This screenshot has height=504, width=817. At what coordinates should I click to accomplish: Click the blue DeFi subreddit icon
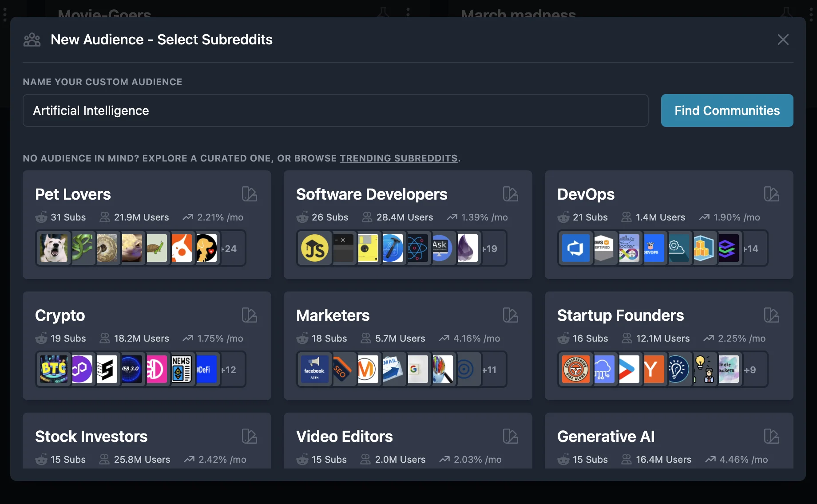(x=206, y=369)
